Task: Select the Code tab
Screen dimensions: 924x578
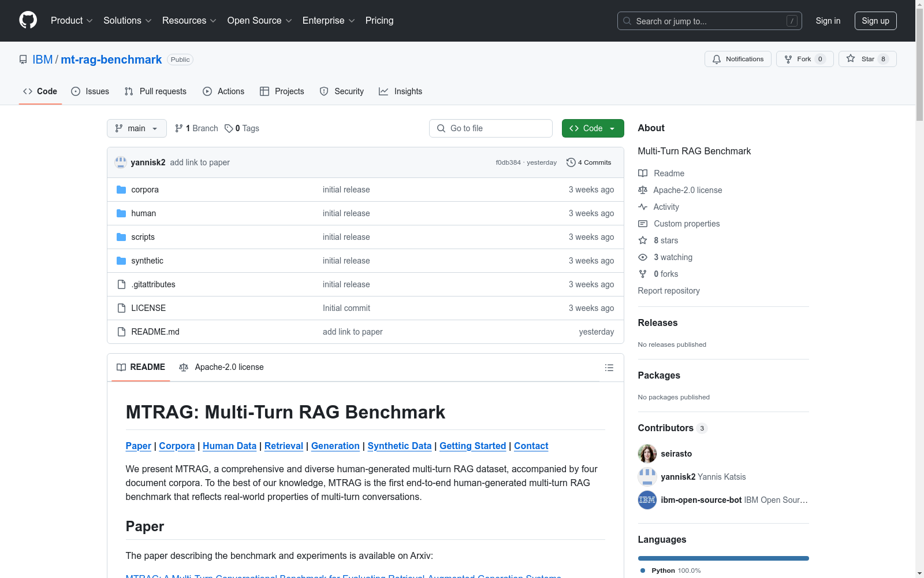Action: coord(40,91)
